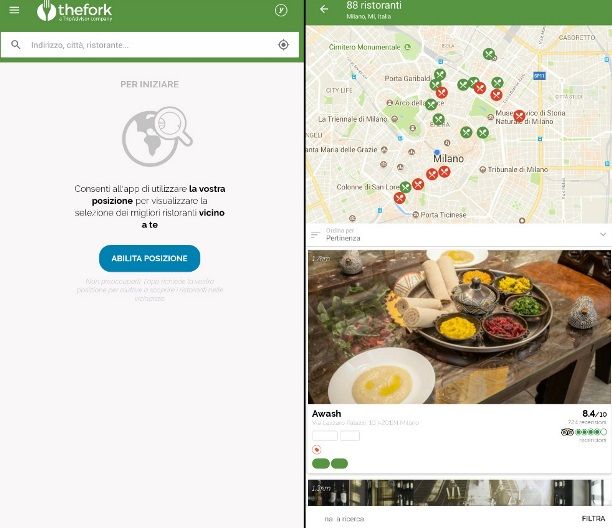Tap the locate-me crosshair icon

click(283, 45)
